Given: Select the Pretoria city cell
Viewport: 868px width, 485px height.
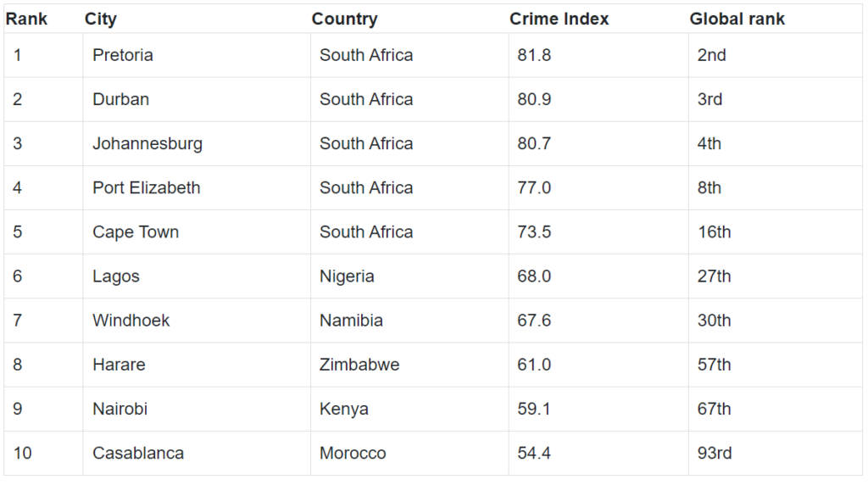Looking at the screenshot, I should (123, 55).
